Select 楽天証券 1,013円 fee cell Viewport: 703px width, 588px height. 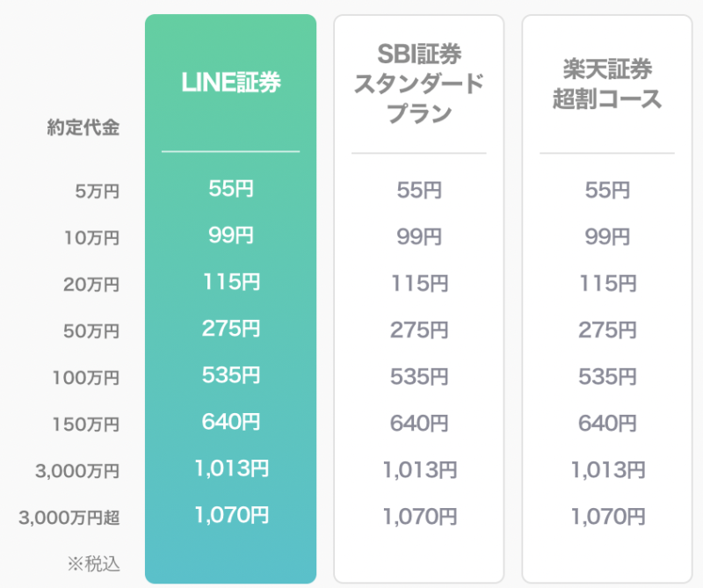(608, 469)
